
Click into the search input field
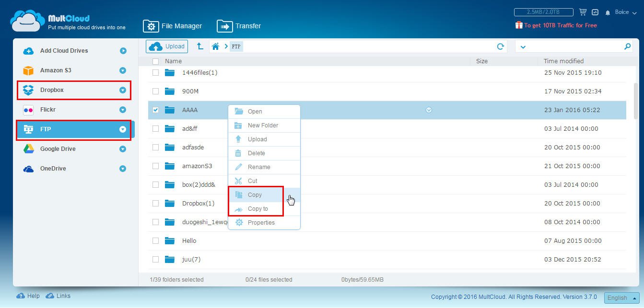tap(574, 46)
